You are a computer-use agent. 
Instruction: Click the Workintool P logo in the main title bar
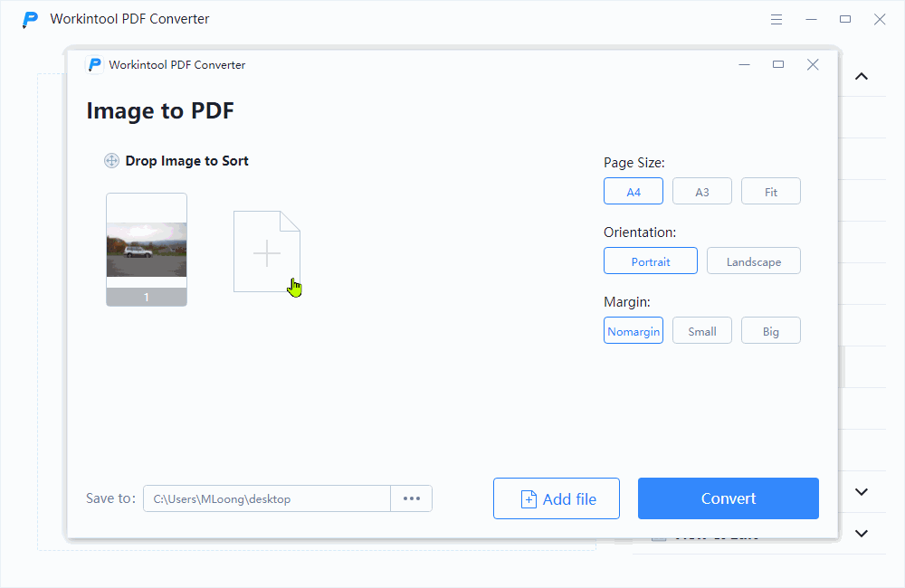pyautogui.click(x=30, y=18)
